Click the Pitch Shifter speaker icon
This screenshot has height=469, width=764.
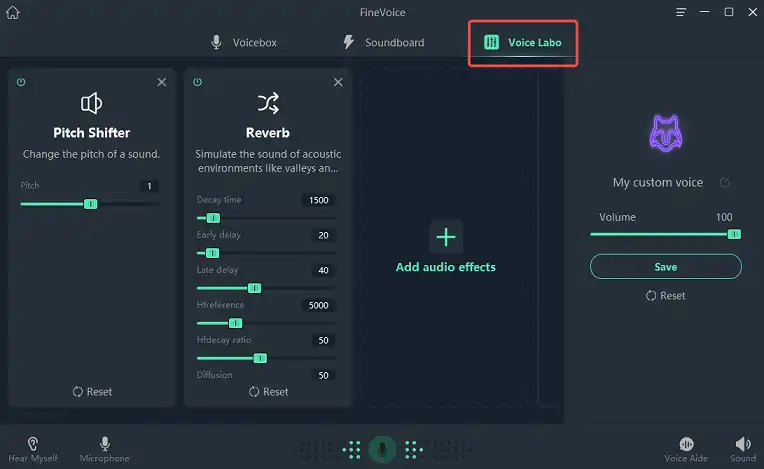(x=91, y=103)
